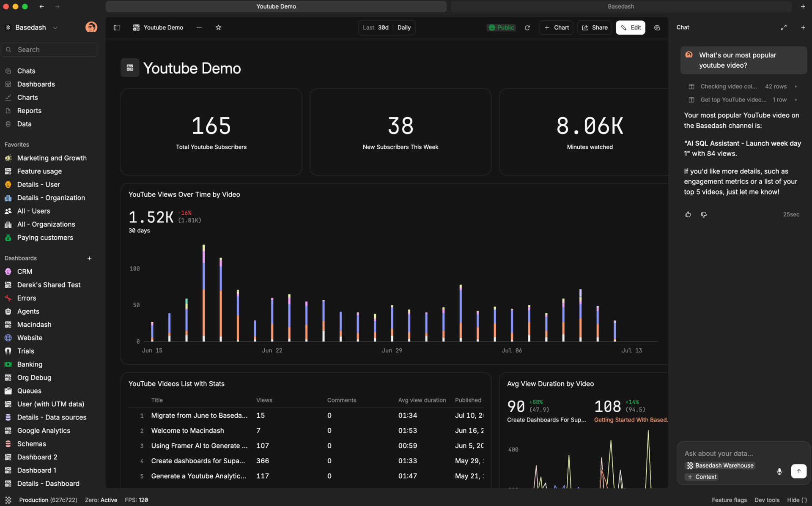The height and width of the screenshot is (506, 812).
Task: Start a new chat with plus icon
Action: (803, 27)
